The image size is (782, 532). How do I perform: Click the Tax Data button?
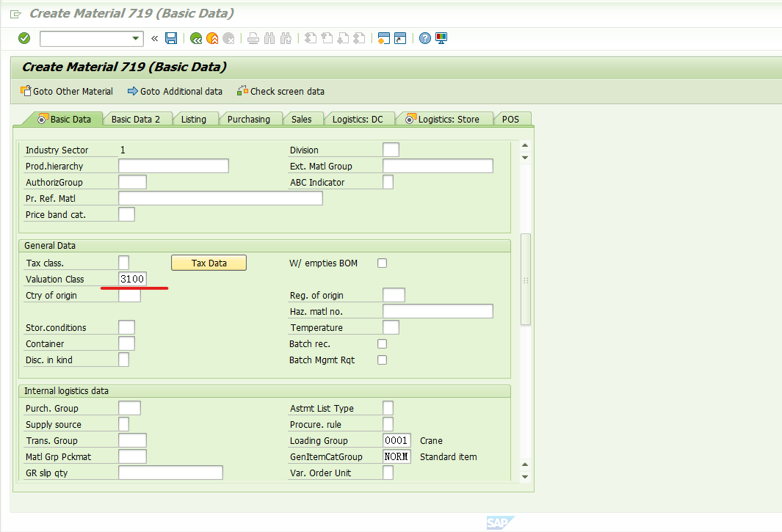(x=209, y=262)
